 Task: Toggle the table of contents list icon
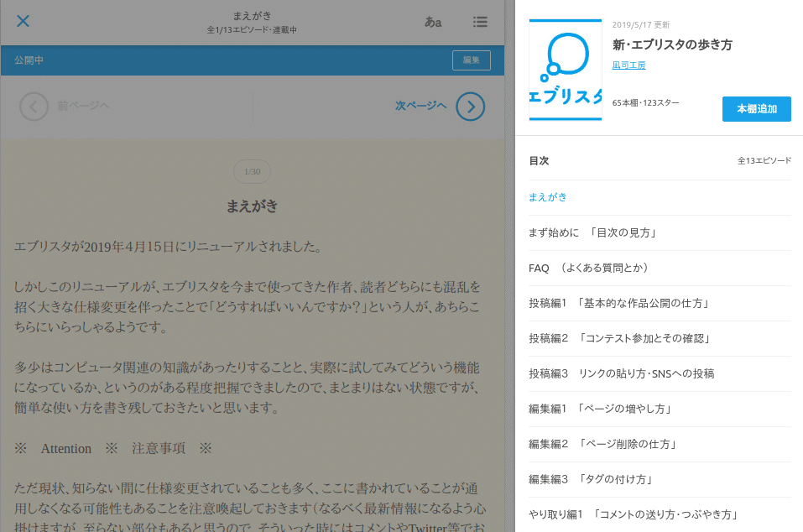tap(480, 22)
